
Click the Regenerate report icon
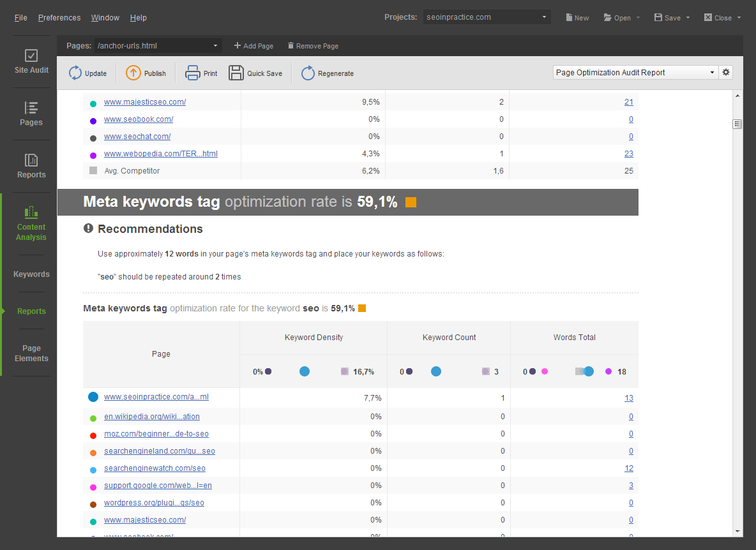(x=308, y=73)
